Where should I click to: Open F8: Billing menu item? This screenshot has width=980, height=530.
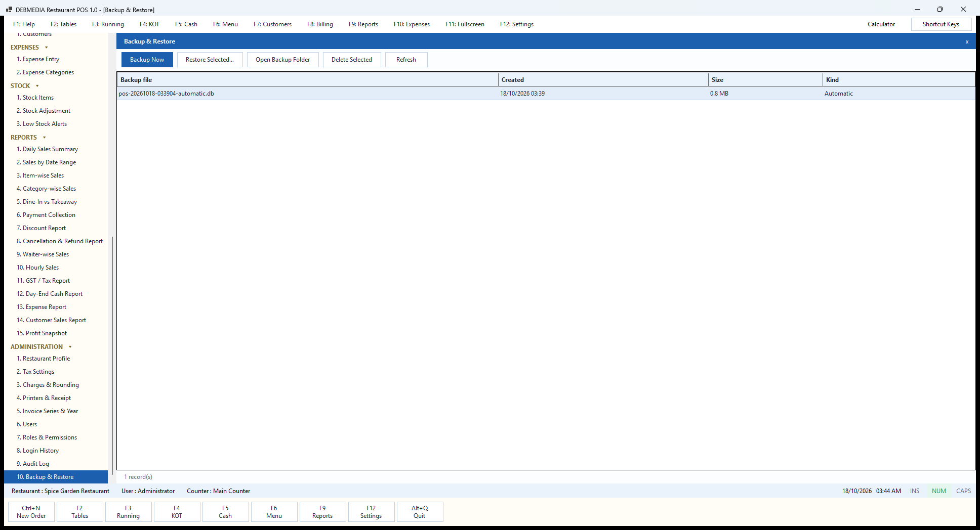pos(320,24)
